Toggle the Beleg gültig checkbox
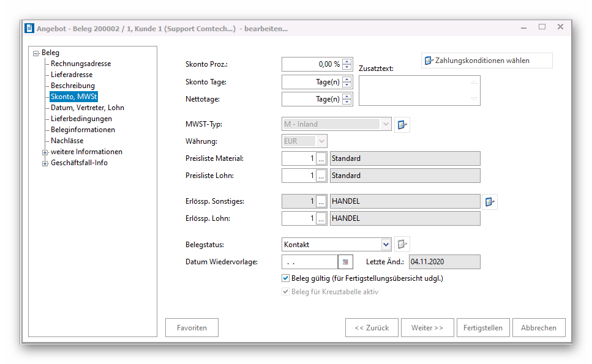 pos(285,278)
